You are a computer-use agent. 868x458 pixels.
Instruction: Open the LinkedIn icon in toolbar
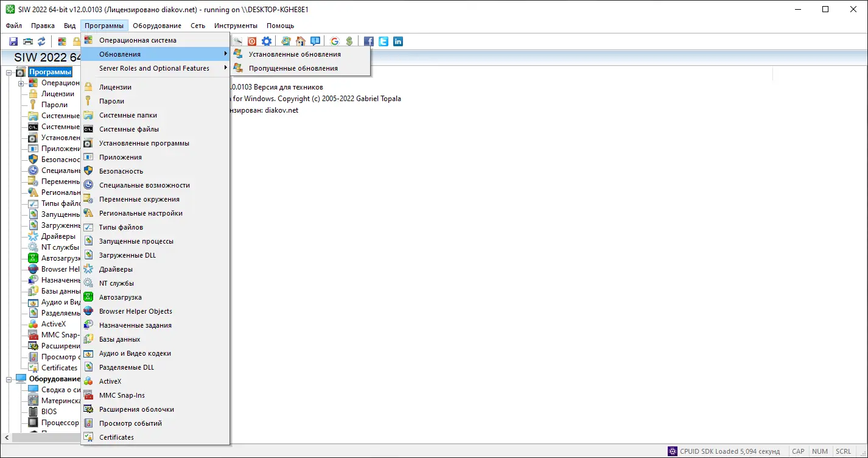click(398, 41)
